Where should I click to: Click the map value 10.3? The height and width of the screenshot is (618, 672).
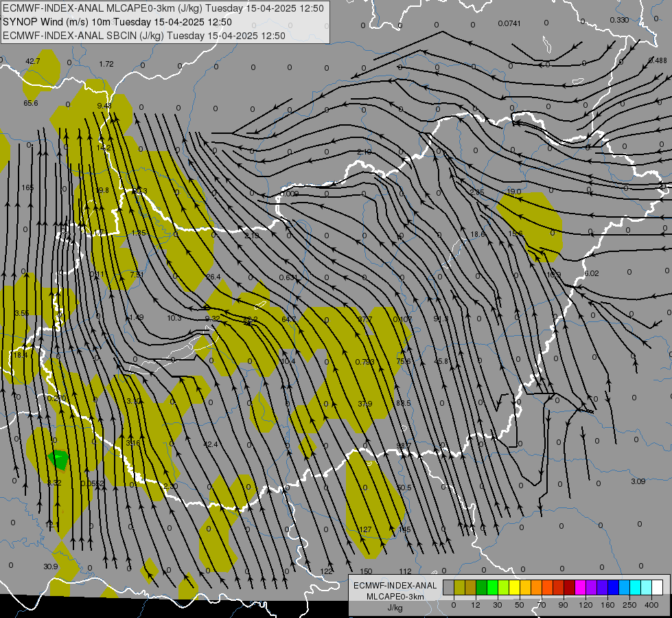point(174,318)
